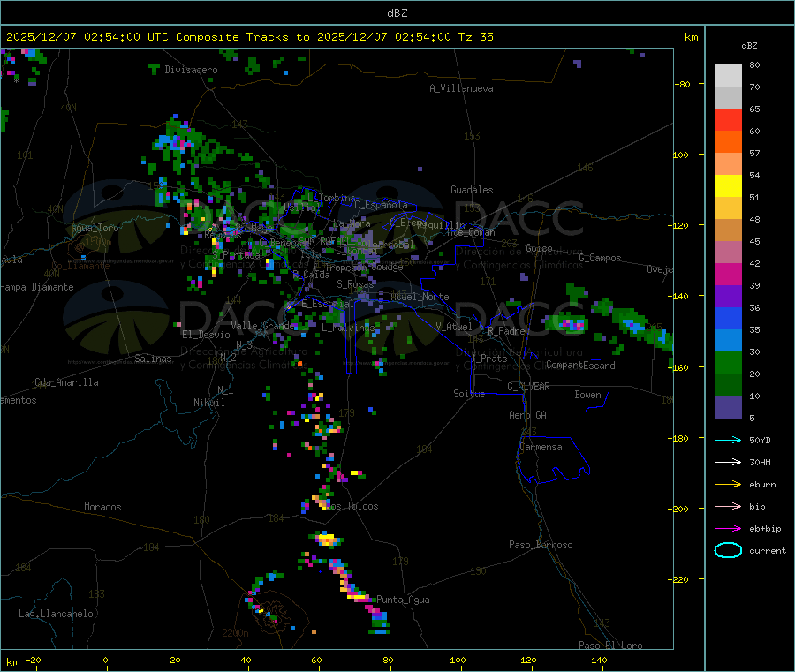This screenshot has width=795, height=672.
Task: Click the 'A_Villanueva' map label
Action: [461, 88]
